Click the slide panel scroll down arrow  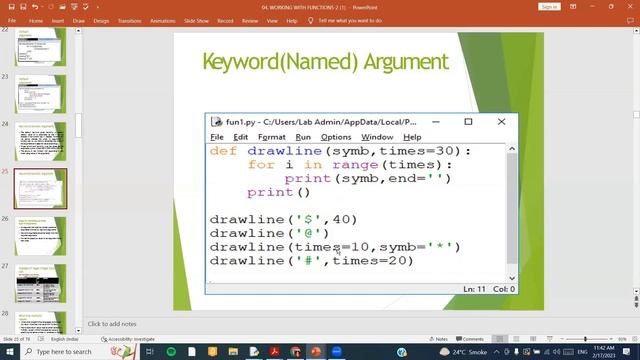coord(78,331)
